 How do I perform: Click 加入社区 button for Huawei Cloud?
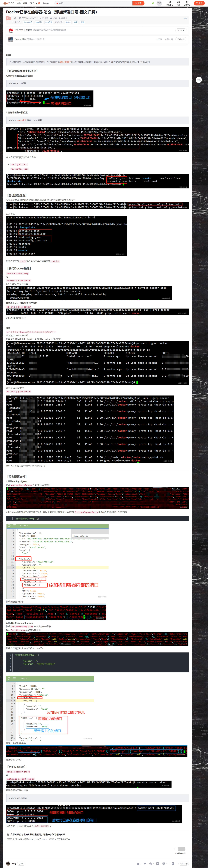[181, 30]
